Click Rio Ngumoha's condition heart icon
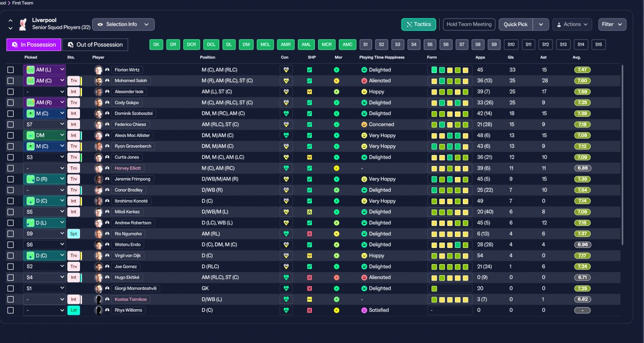Image resolution: width=644 pixels, height=343 pixels. coord(286,234)
